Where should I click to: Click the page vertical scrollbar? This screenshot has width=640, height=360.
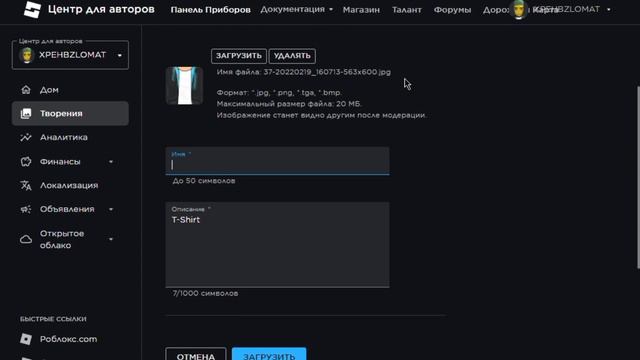click(638, 177)
